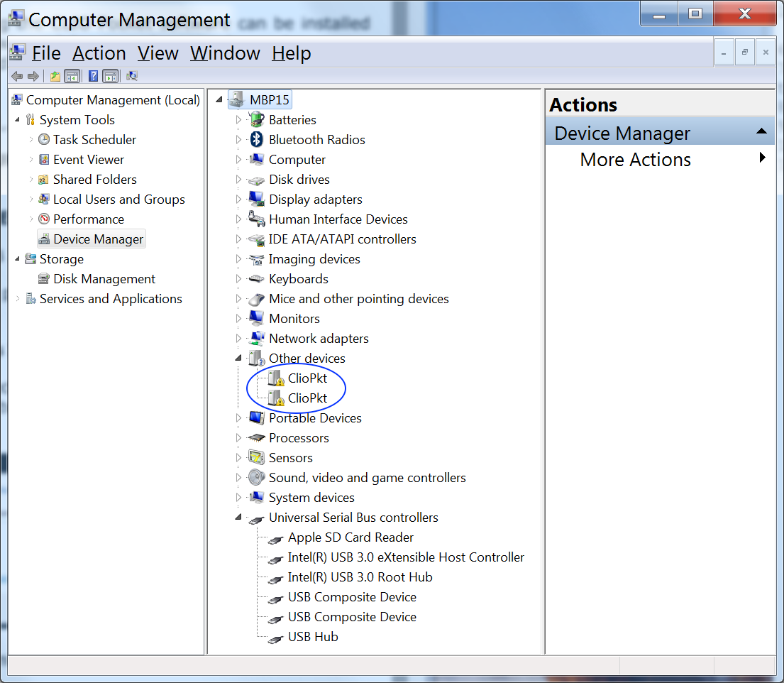Open the File menu
This screenshot has height=683, width=784.
tap(46, 53)
